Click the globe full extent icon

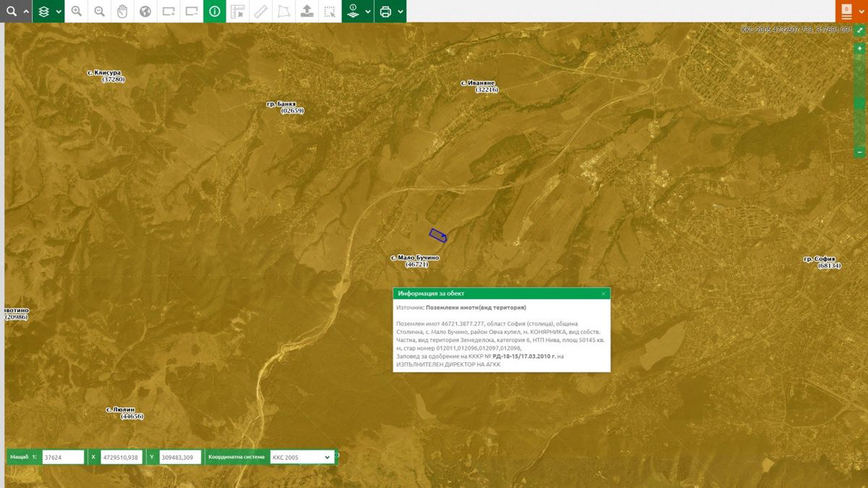(145, 12)
